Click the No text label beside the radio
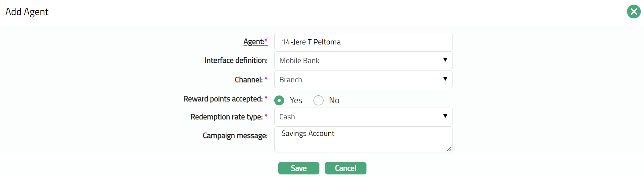 pyautogui.click(x=334, y=100)
